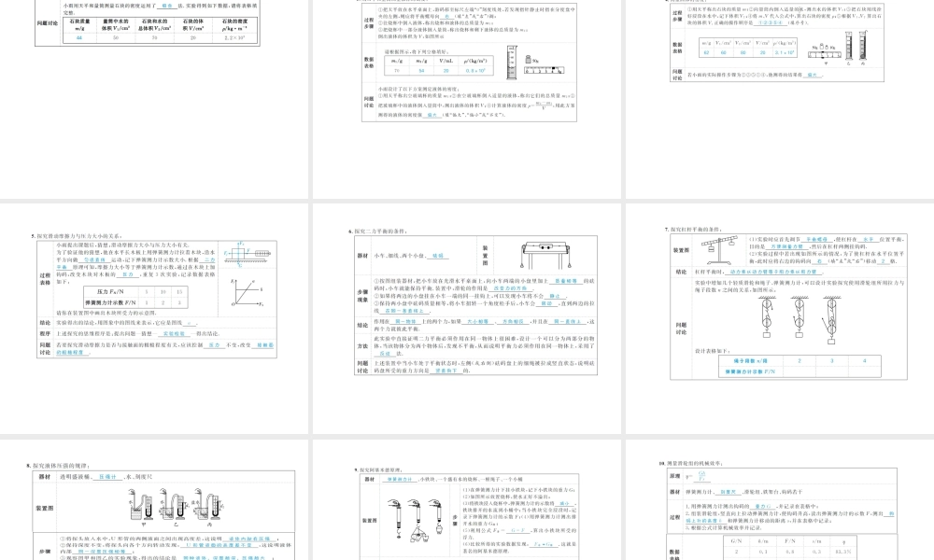Click value 4 in page 7 rope segments row
This screenshot has width=934, height=560.
[x=864, y=360]
